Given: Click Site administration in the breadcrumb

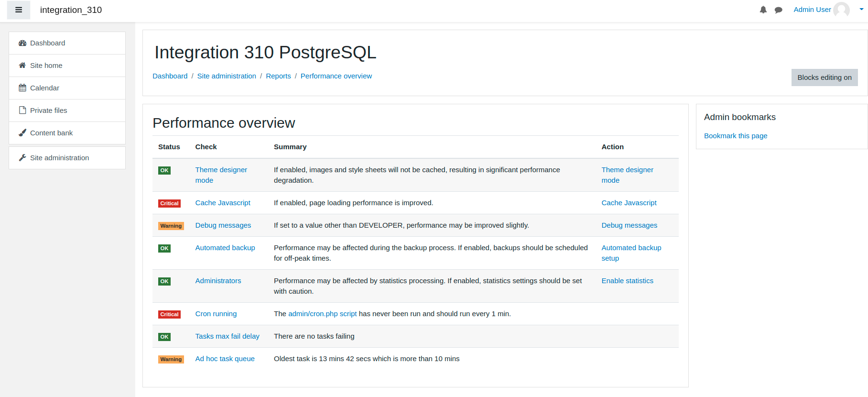Looking at the screenshot, I should 227,76.
